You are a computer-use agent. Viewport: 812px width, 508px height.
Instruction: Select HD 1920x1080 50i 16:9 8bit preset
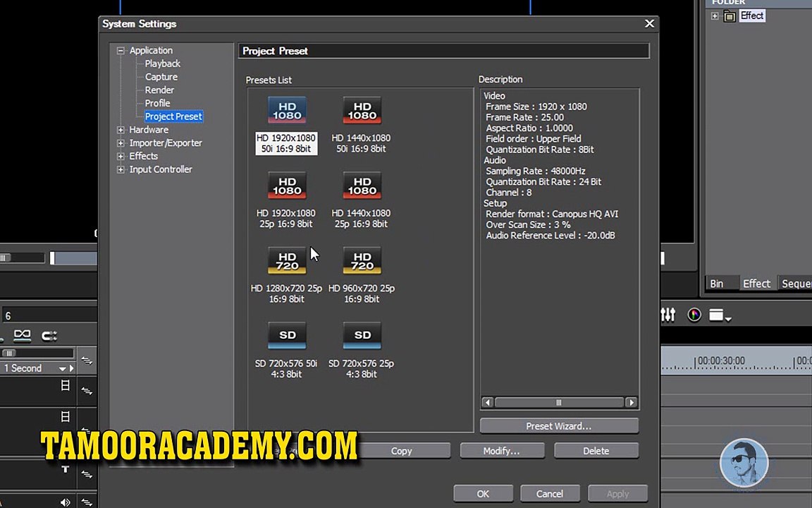coord(286,125)
